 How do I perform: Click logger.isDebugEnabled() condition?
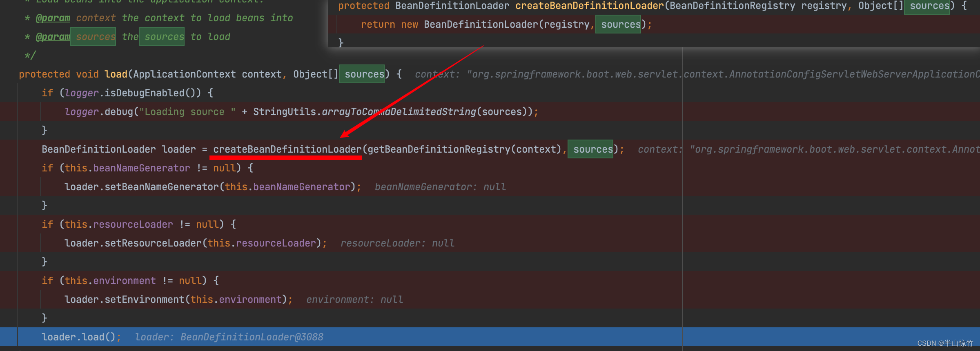pyautogui.click(x=133, y=93)
